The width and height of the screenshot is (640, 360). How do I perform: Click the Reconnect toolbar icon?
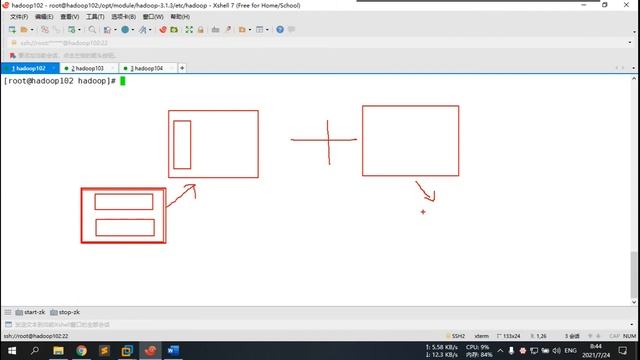coord(56,29)
